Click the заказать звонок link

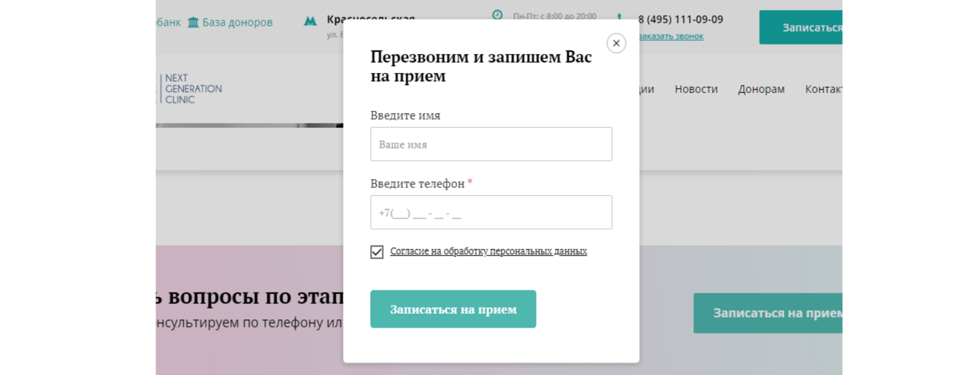(671, 37)
